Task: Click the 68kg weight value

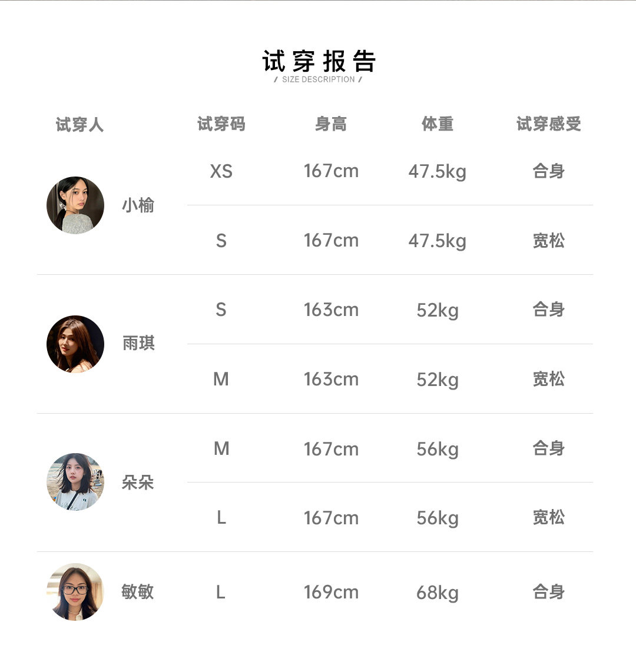Action: click(x=437, y=593)
